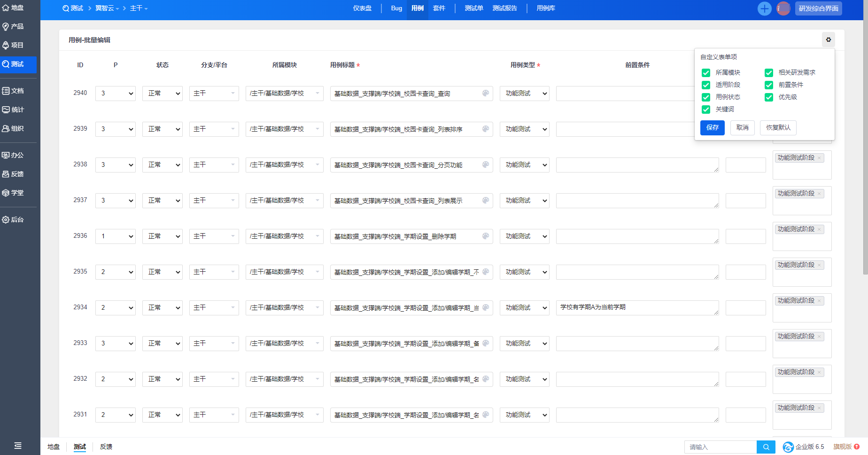Screen dimensions: 868x455
Task: Pick a title color for case 2938
Action: (x=486, y=165)
